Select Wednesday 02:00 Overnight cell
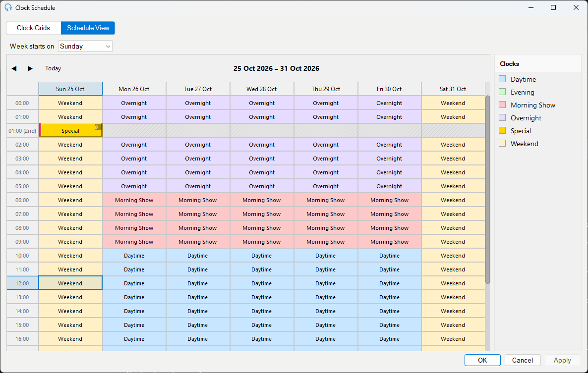This screenshot has width=588, height=373. pyautogui.click(x=262, y=145)
